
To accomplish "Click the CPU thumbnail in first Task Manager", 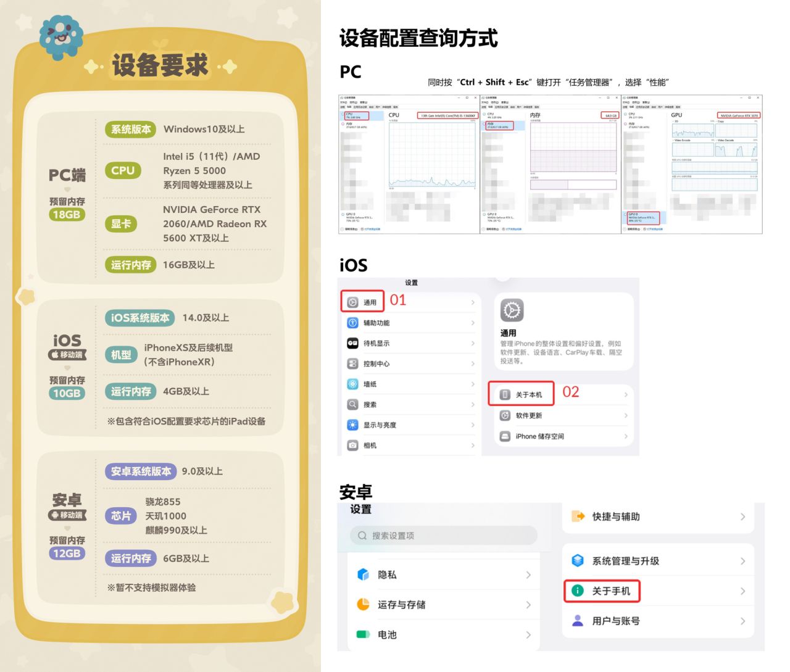I will [x=356, y=115].
